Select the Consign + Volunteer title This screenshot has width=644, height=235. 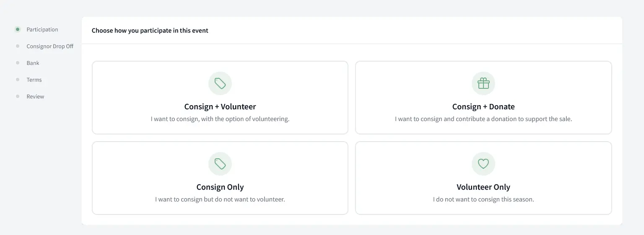click(220, 106)
